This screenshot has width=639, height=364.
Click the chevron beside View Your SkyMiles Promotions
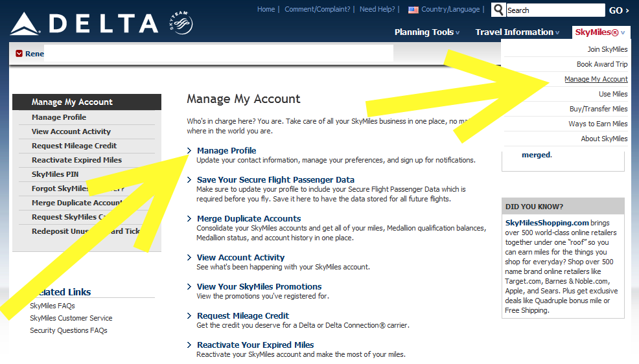coord(189,287)
